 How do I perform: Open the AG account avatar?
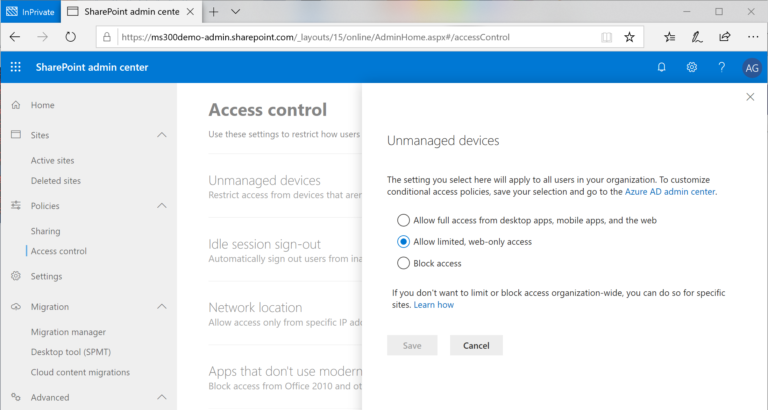tap(752, 68)
